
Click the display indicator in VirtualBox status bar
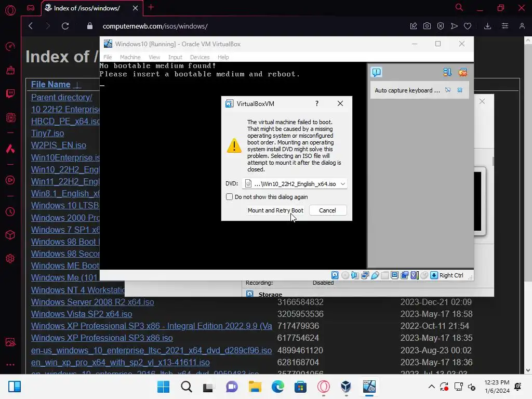pyautogui.click(x=395, y=275)
